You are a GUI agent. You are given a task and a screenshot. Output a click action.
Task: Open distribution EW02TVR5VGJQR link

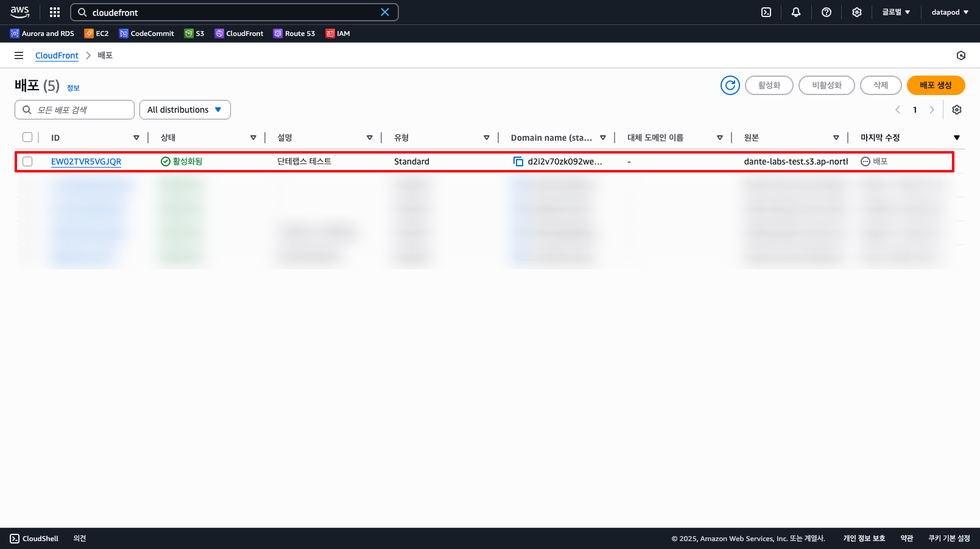coord(86,161)
